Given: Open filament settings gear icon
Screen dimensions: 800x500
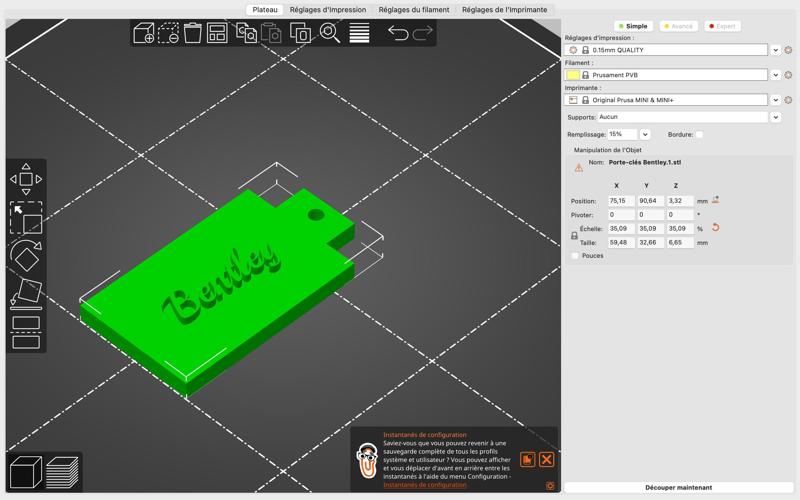Looking at the screenshot, I should point(788,75).
